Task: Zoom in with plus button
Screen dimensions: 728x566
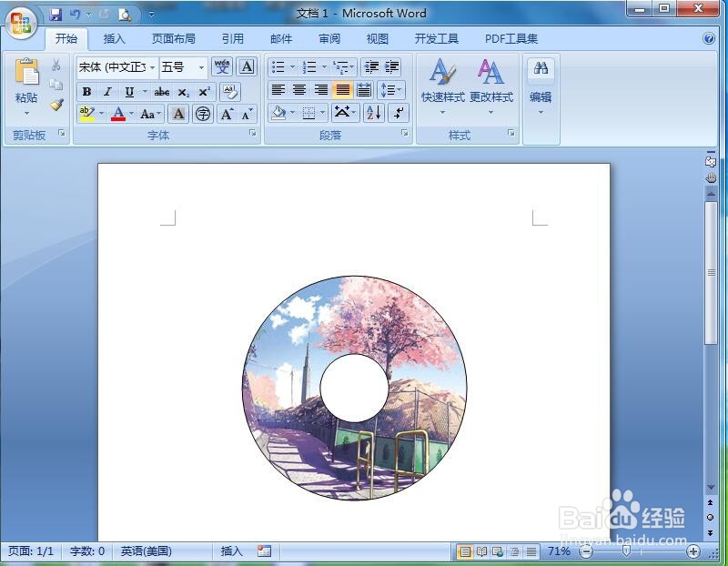Action: click(x=693, y=551)
